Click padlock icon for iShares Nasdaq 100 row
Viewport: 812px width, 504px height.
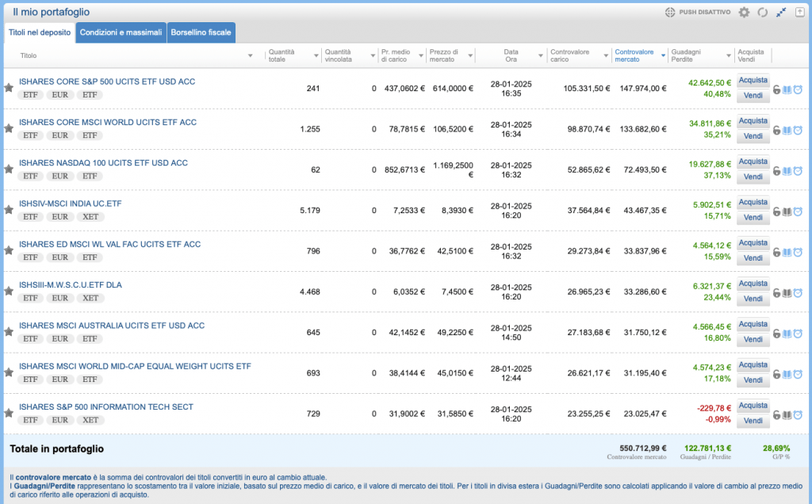tap(777, 171)
